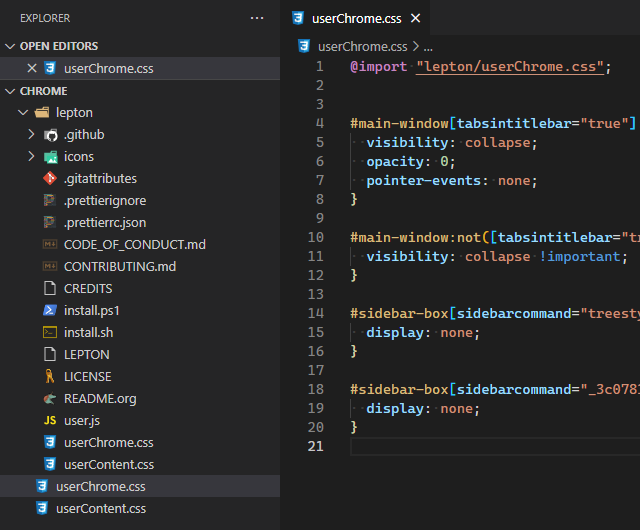This screenshot has height=530, width=640.
Task: Click the CSS icon in the editor tab
Action: click(298, 18)
